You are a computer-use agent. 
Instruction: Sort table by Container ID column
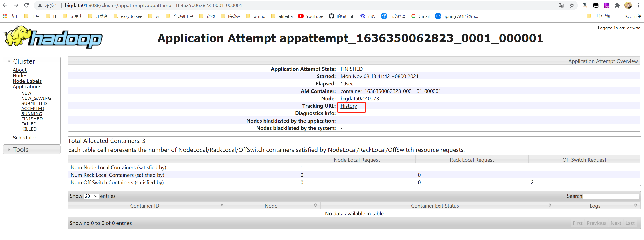click(147, 206)
